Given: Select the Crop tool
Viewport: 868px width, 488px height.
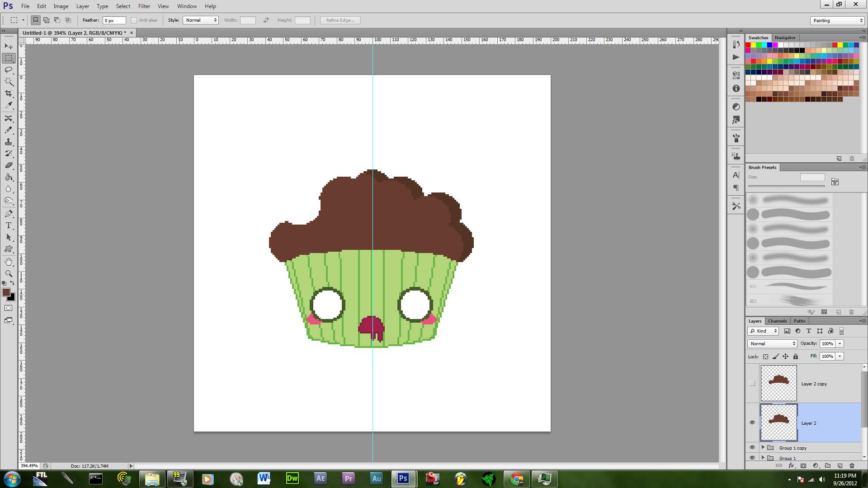Looking at the screenshot, I should coord(9,94).
